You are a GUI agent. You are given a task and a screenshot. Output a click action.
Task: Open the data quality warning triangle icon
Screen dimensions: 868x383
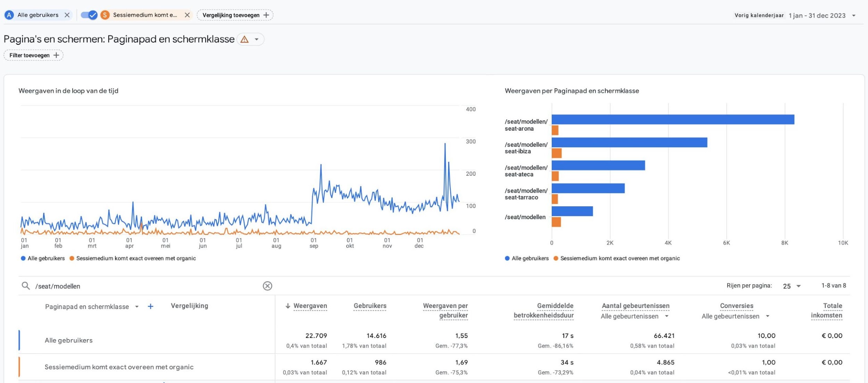245,39
